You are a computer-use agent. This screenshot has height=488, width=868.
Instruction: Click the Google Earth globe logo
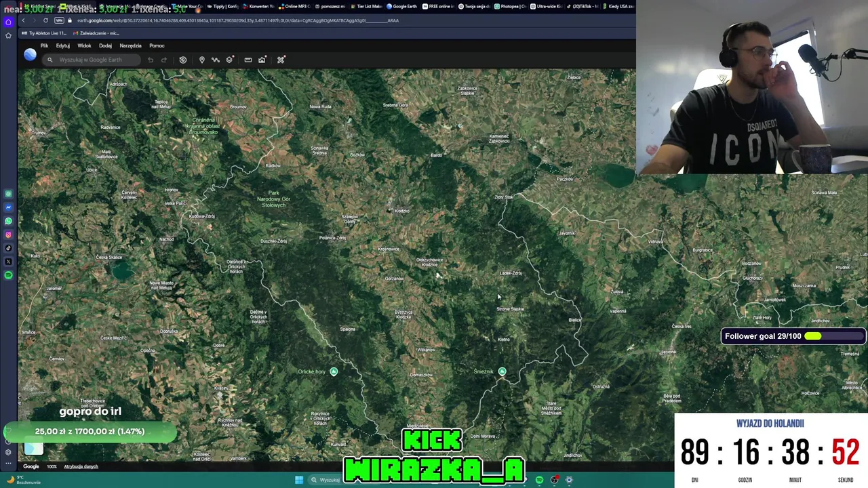pos(30,54)
